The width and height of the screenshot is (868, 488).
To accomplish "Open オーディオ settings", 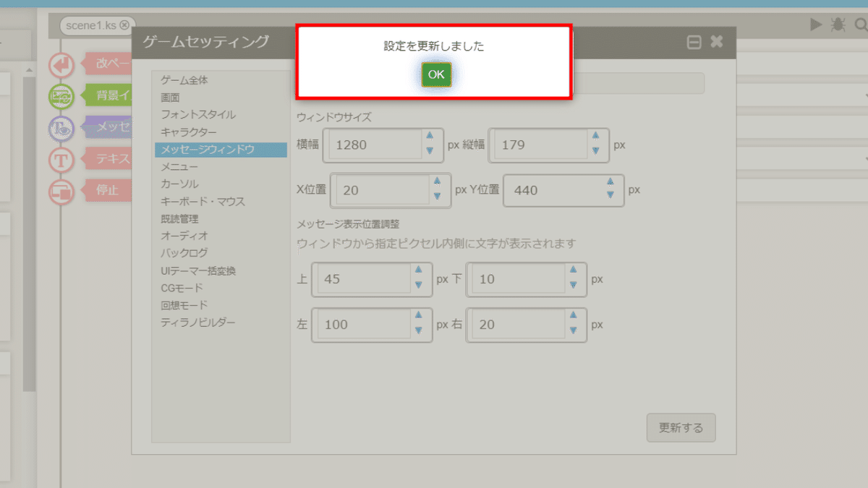I will (x=184, y=236).
